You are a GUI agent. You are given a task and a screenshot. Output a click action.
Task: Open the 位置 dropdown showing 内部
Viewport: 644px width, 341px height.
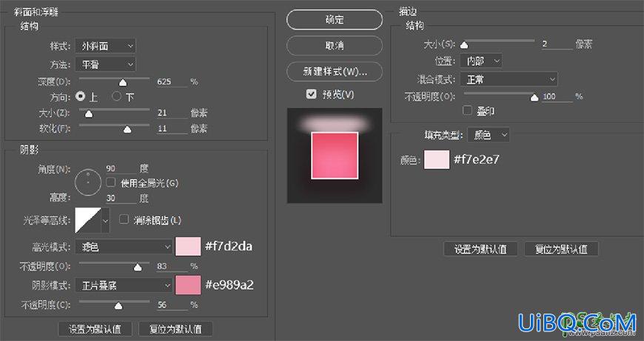click(481, 62)
